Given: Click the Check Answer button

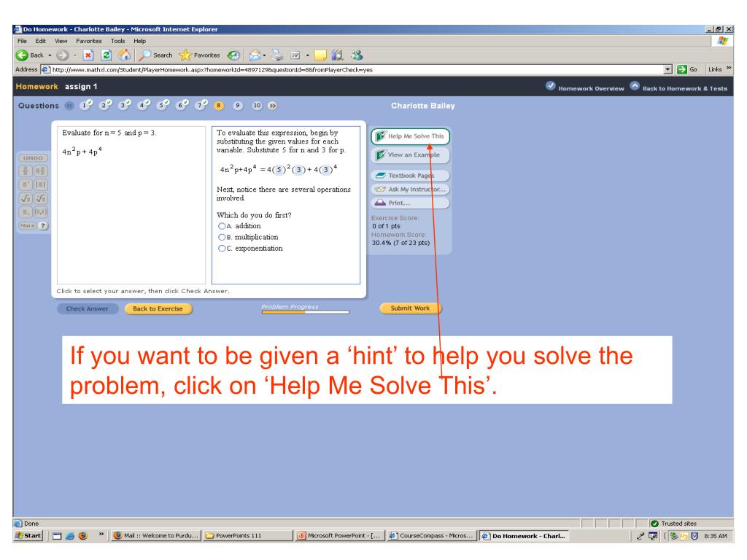Looking at the screenshot, I should pos(88,308).
